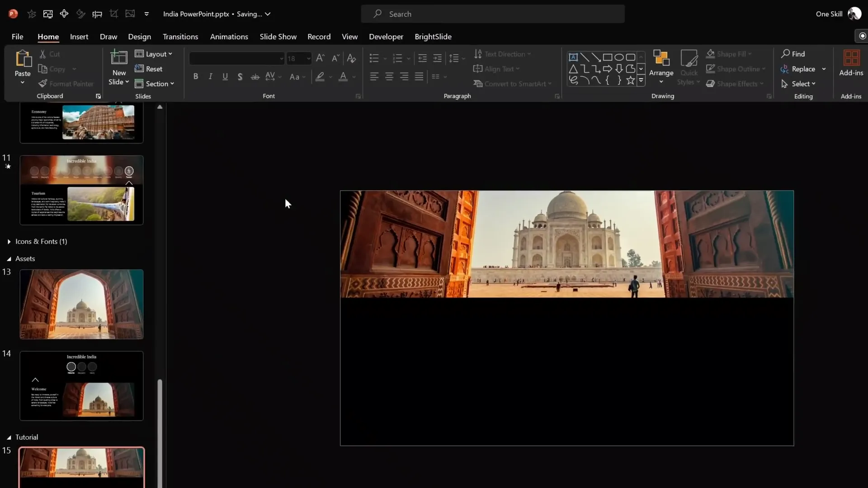The height and width of the screenshot is (488, 868).
Task: Expand the Icons & Fonts section
Action: pyautogui.click(x=9, y=242)
